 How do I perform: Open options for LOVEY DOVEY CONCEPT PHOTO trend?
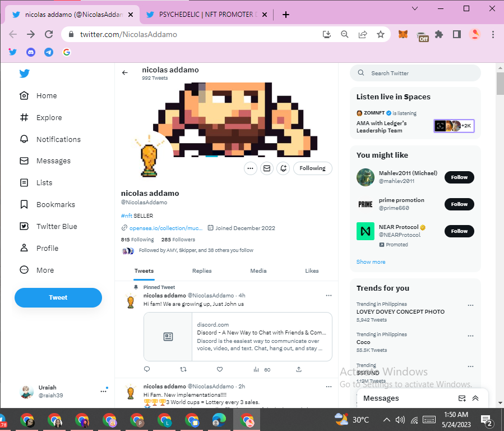pyautogui.click(x=470, y=305)
